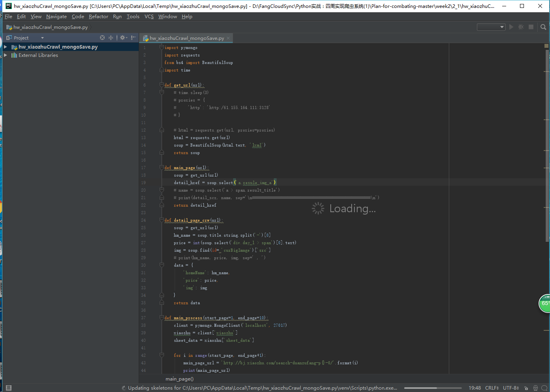Hide the Project tool window icon
The image size is (550, 392).
[x=134, y=38]
